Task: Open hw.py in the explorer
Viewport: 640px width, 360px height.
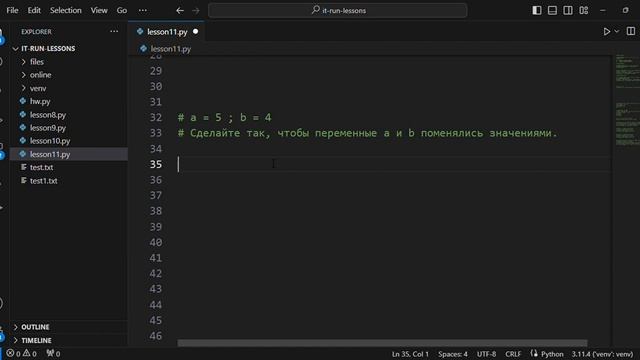Action: (40, 101)
